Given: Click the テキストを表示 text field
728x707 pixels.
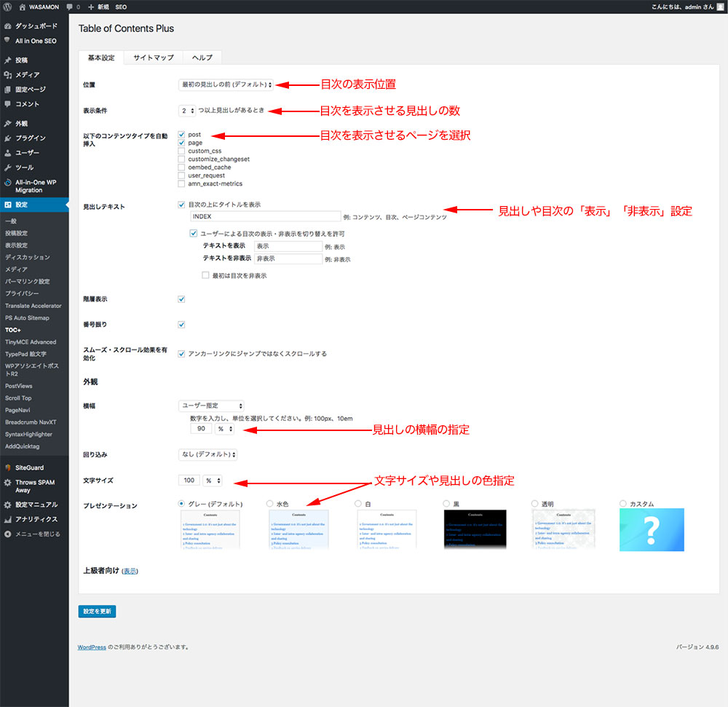Looking at the screenshot, I should (288, 246).
